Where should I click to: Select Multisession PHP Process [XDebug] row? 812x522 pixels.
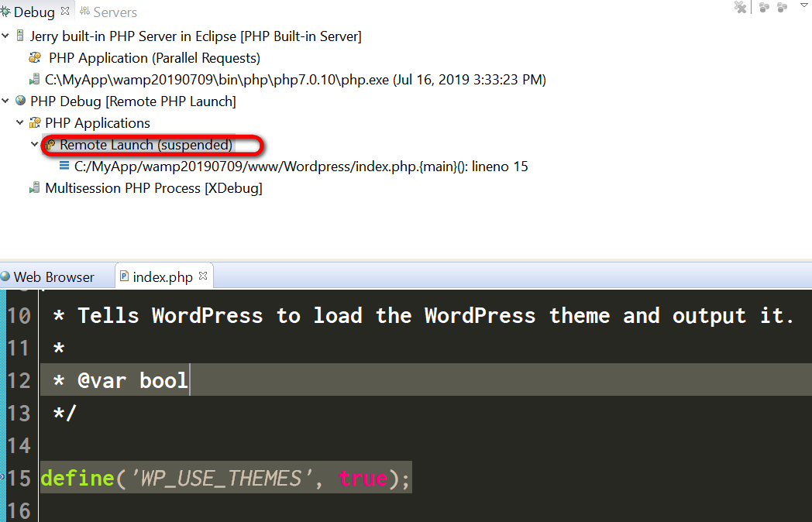153,188
